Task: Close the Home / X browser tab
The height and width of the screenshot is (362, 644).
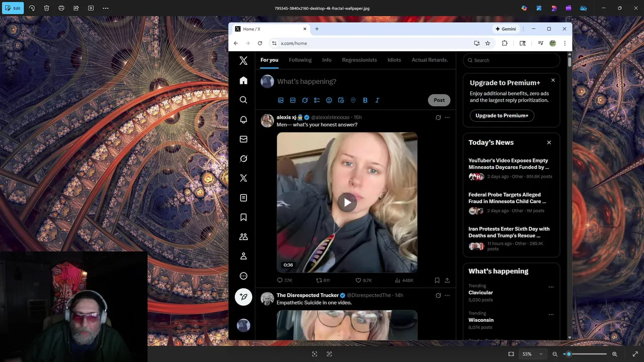Action: coord(304,29)
